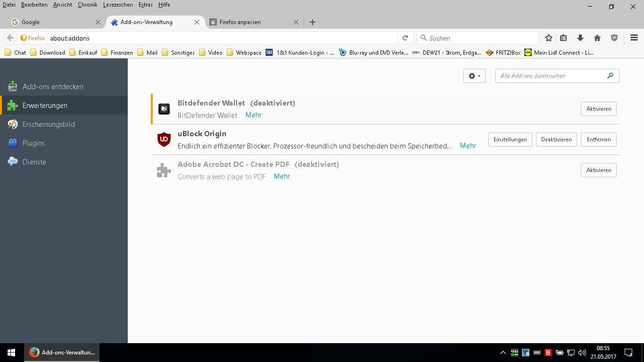Bookmark this page with the star icon

click(549, 38)
